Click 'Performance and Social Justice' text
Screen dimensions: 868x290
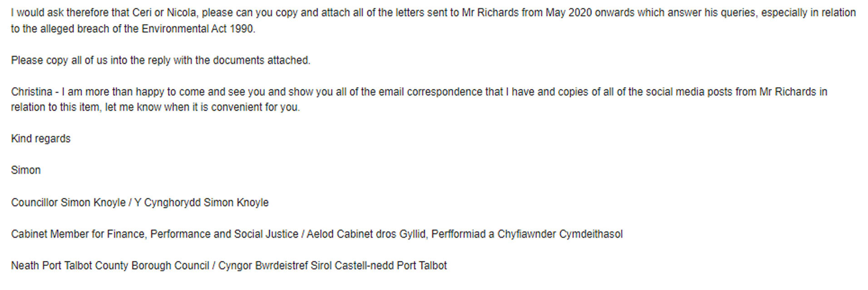pyautogui.click(x=224, y=234)
